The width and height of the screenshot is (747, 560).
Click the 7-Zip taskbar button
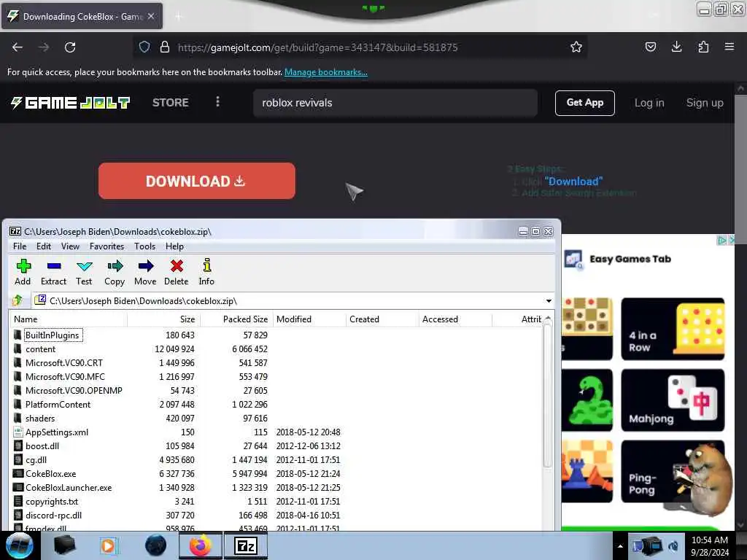pyautogui.click(x=246, y=545)
